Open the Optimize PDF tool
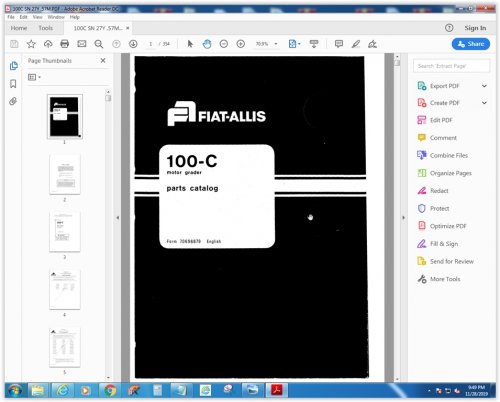 pos(448,226)
